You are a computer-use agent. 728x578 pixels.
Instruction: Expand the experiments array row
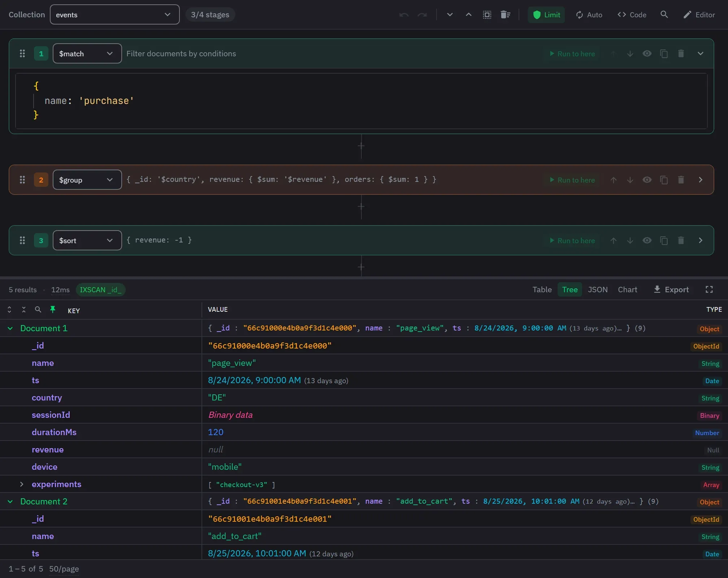22,484
